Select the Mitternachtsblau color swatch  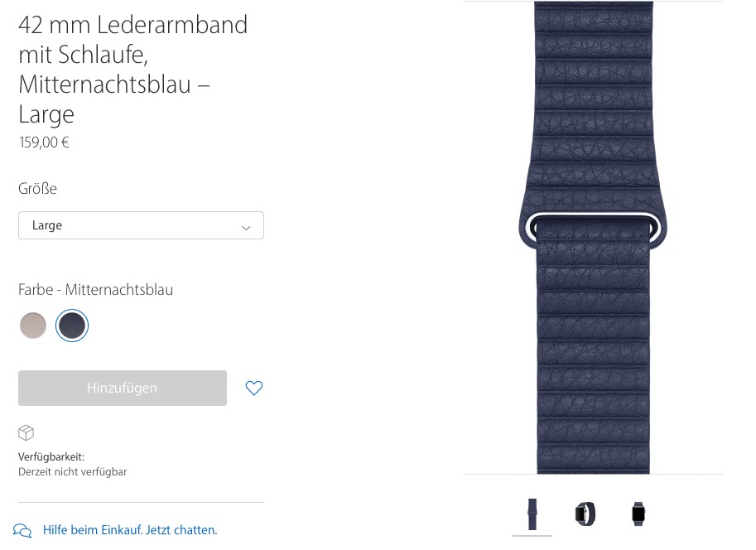coord(72,326)
